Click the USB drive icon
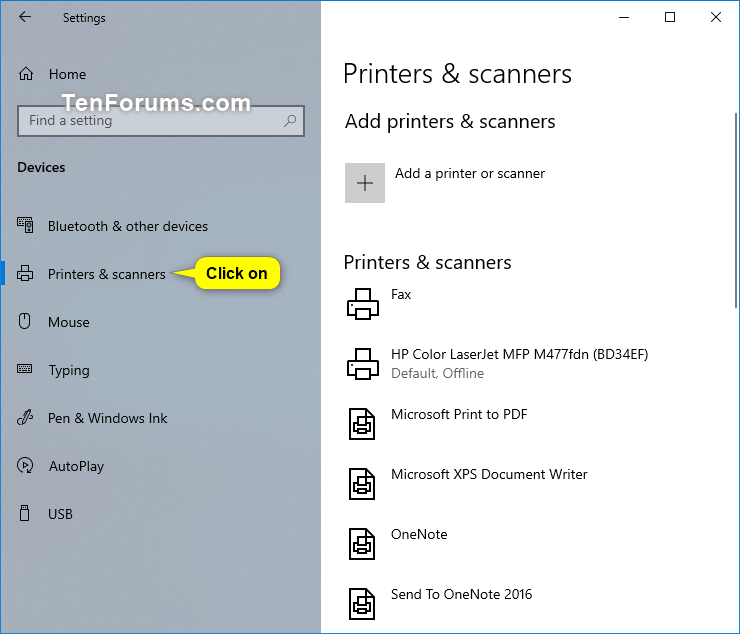 25,513
